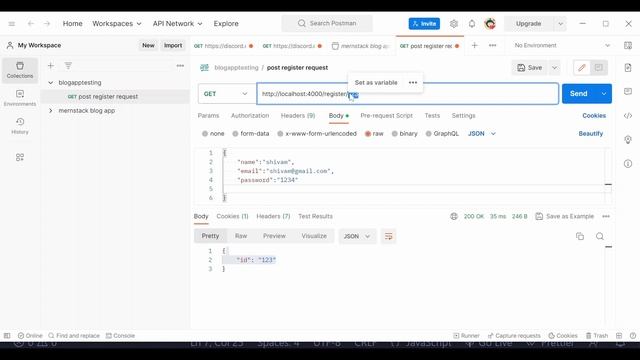This screenshot has width=640, height=360.
Task: Open collections panel more options dots
Action: [180, 65]
